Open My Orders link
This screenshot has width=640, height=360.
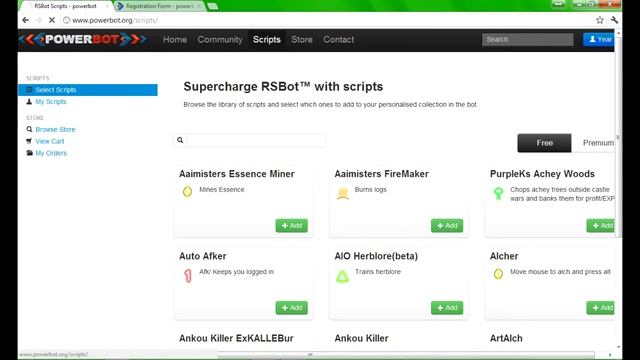point(51,153)
